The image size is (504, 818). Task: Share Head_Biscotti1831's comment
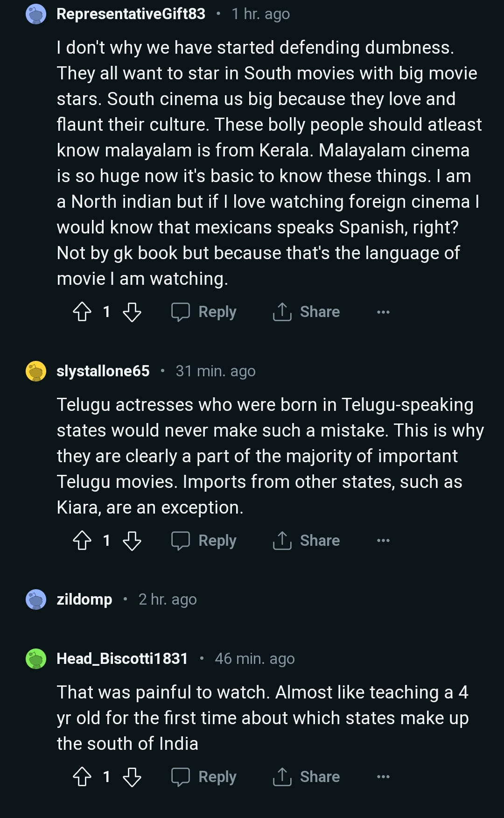point(306,777)
